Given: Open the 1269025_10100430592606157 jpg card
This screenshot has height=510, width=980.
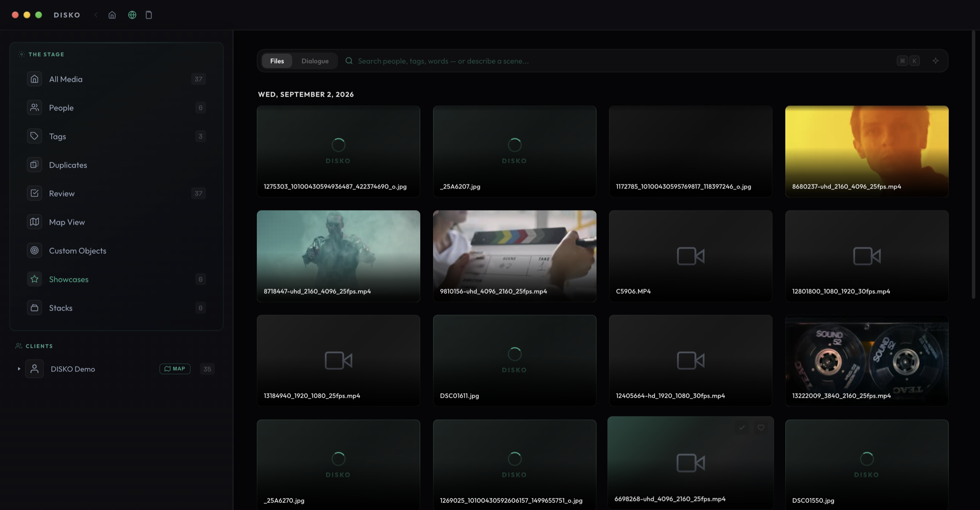Looking at the screenshot, I should (x=514, y=465).
